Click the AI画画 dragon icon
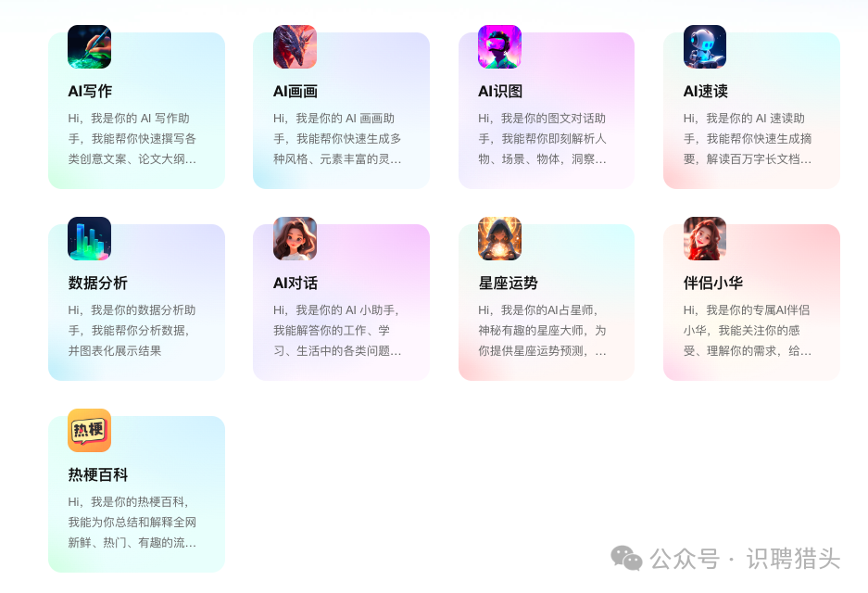This screenshot has width=868, height=593. pyautogui.click(x=295, y=46)
